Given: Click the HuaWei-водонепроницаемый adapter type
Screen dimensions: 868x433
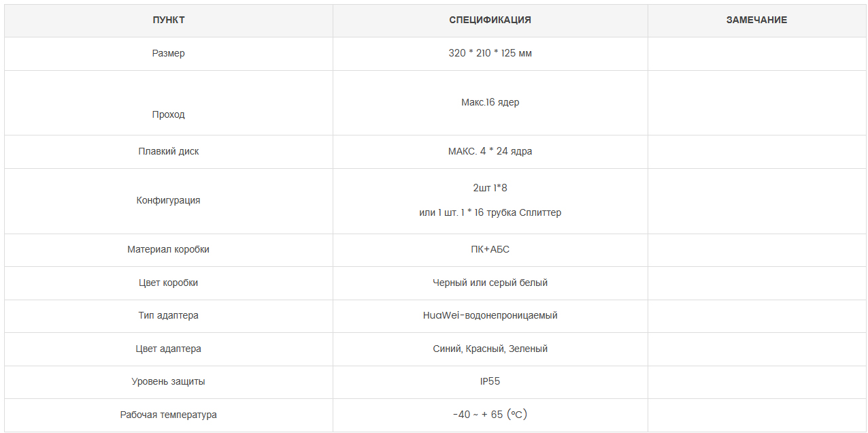Looking at the screenshot, I should pyautogui.click(x=490, y=315).
